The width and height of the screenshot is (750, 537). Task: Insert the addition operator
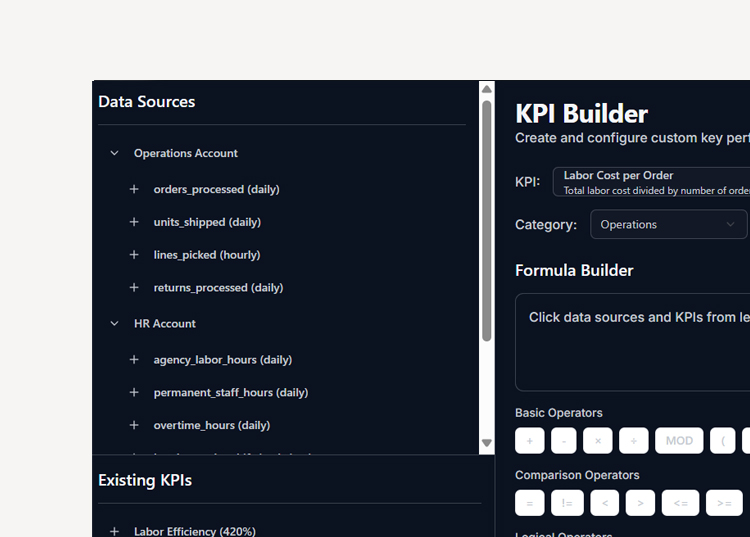tap(529, 441)
